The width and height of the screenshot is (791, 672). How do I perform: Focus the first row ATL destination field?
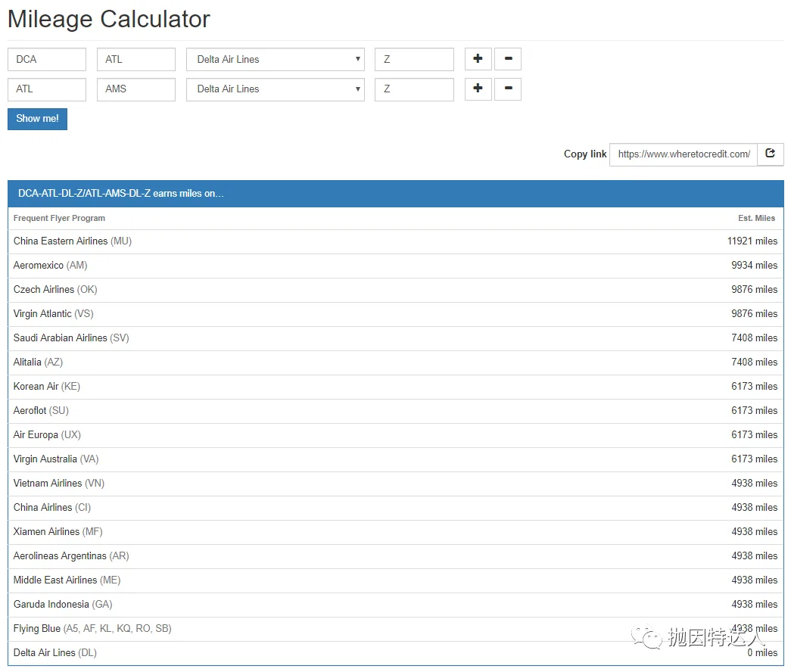click(x=136, y=60)
